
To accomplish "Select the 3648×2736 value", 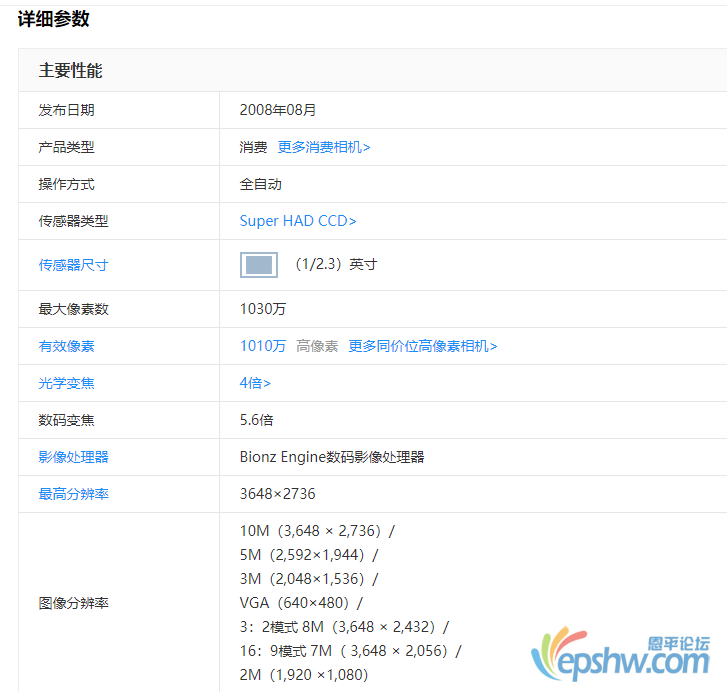I will pyautogui.click(x=277, y=494).
